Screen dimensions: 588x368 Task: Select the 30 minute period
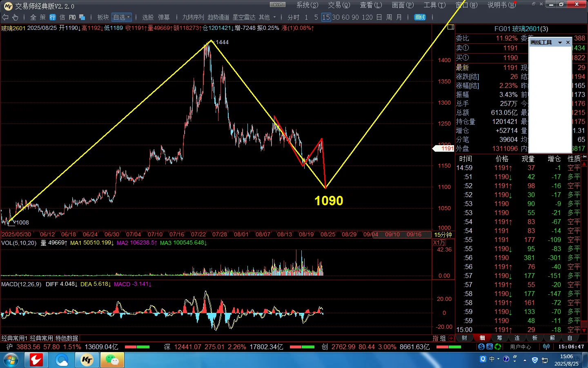tap(336, 17)
